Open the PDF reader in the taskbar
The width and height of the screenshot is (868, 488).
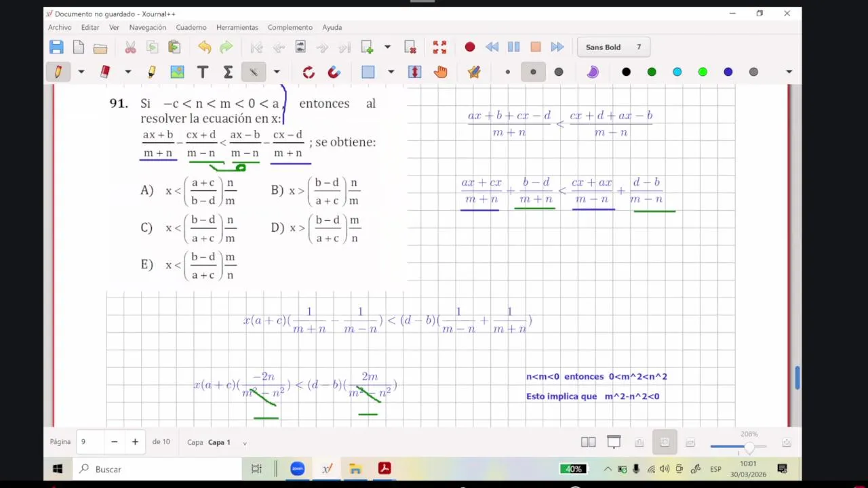(x=384, y=468)
